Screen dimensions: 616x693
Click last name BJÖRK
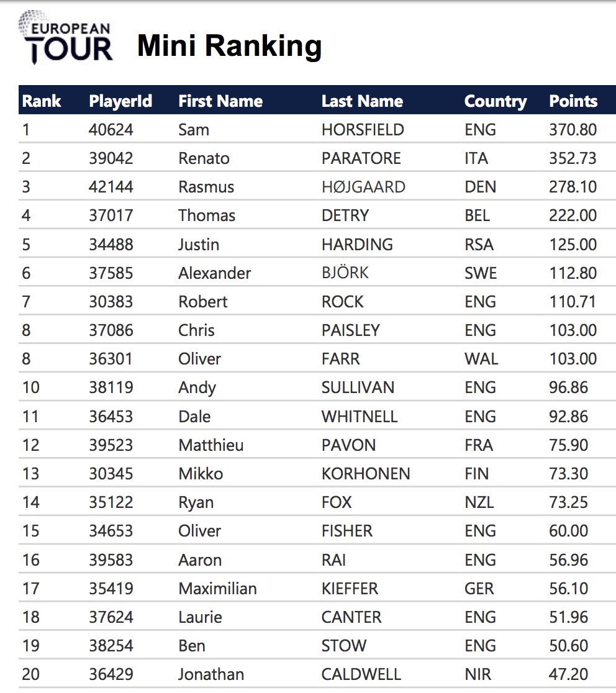click(x=345, y=273)
